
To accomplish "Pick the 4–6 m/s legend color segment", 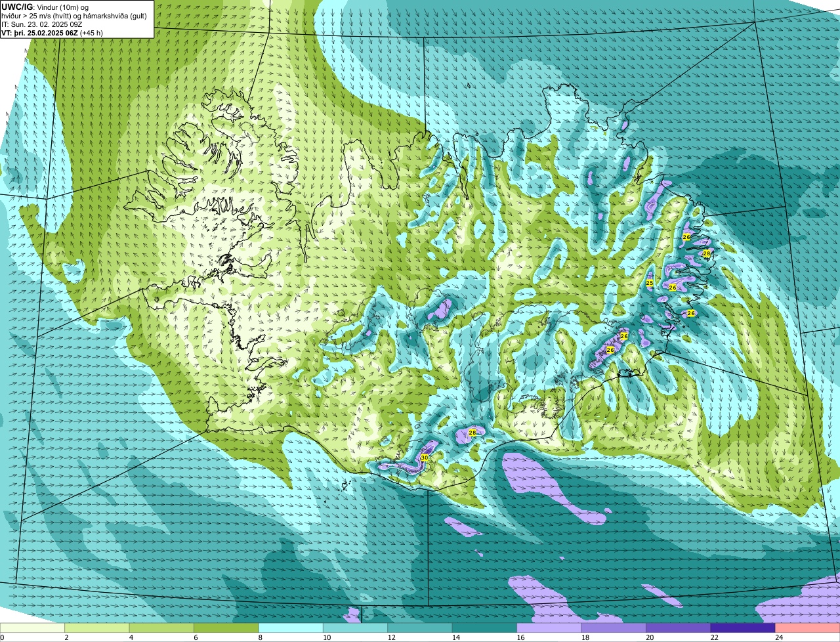I will click(162, 628).
